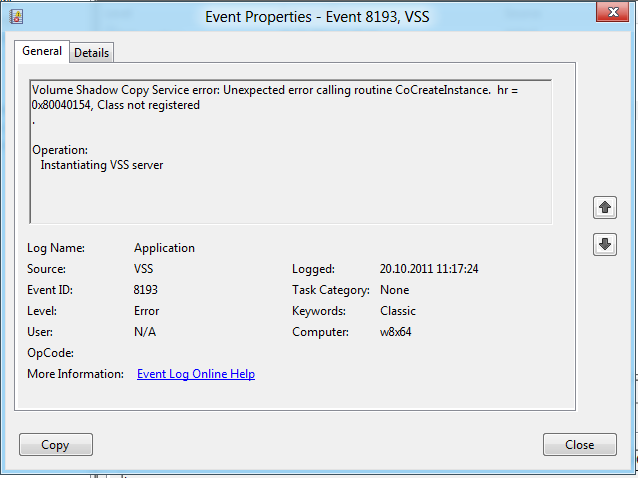Click the Logged date 20.10.2011 11:17:24
The height and width of the screenshot is (478, 638).
click(x=429, y=269)
